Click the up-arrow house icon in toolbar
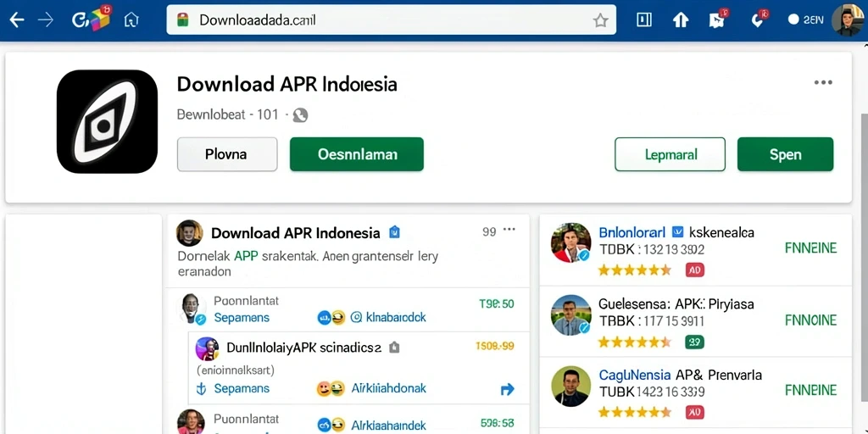This screenshot has height=434, width=868. click(x=681, y=20)
